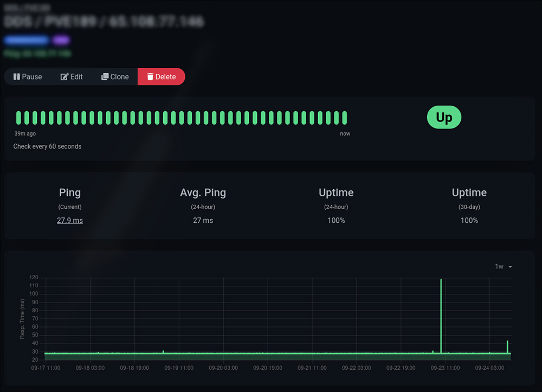The height and width of the screenshot is (392, 542).
Task: Click the underlined 27.9 ms current ping value
Action: pyautogui.click(x=70, y=220)
